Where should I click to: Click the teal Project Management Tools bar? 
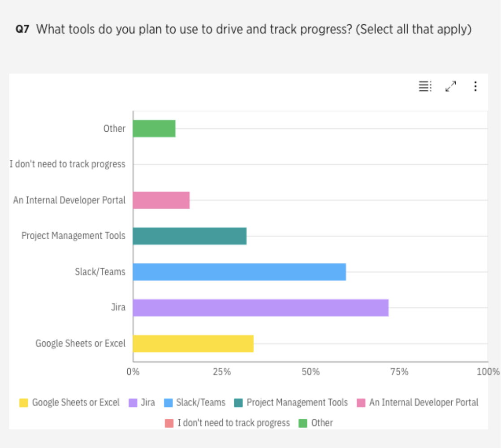click(x=190, y=236)
